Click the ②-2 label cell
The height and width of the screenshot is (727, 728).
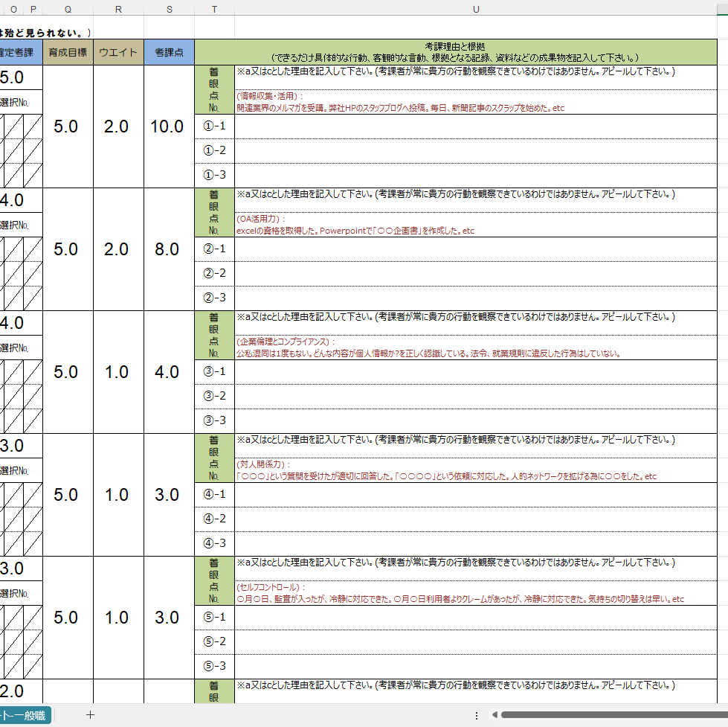pos(214,273)
